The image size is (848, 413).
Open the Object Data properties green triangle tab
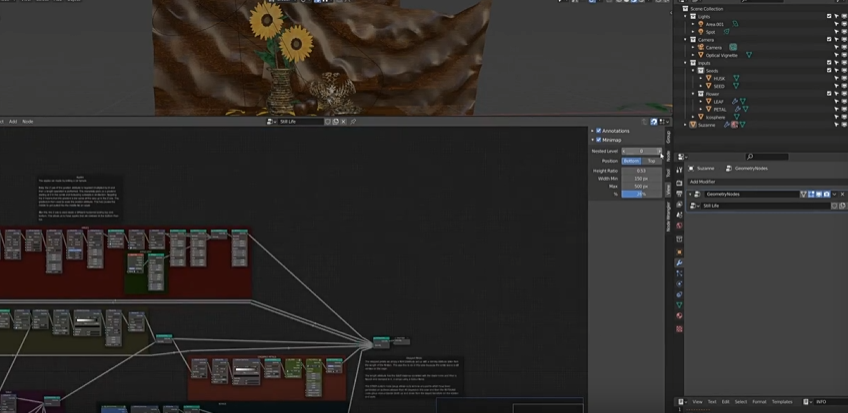click(679, 305)
